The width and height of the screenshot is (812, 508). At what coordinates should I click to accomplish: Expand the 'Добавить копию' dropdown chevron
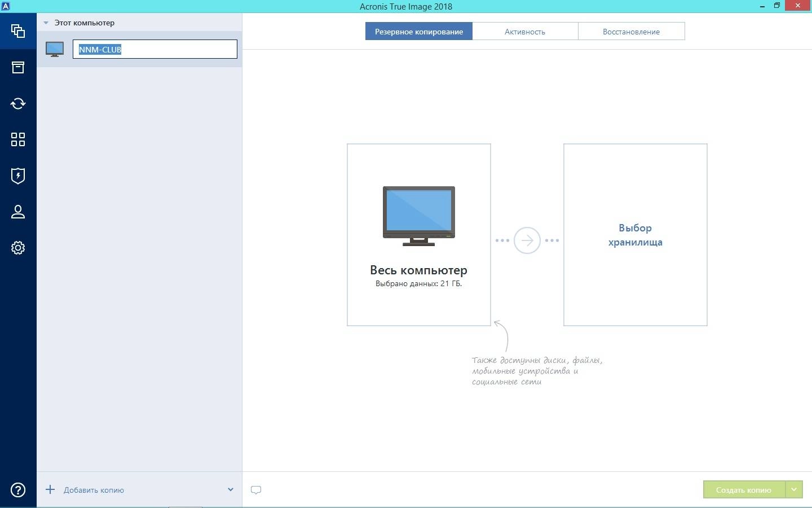tap(230, 489)
